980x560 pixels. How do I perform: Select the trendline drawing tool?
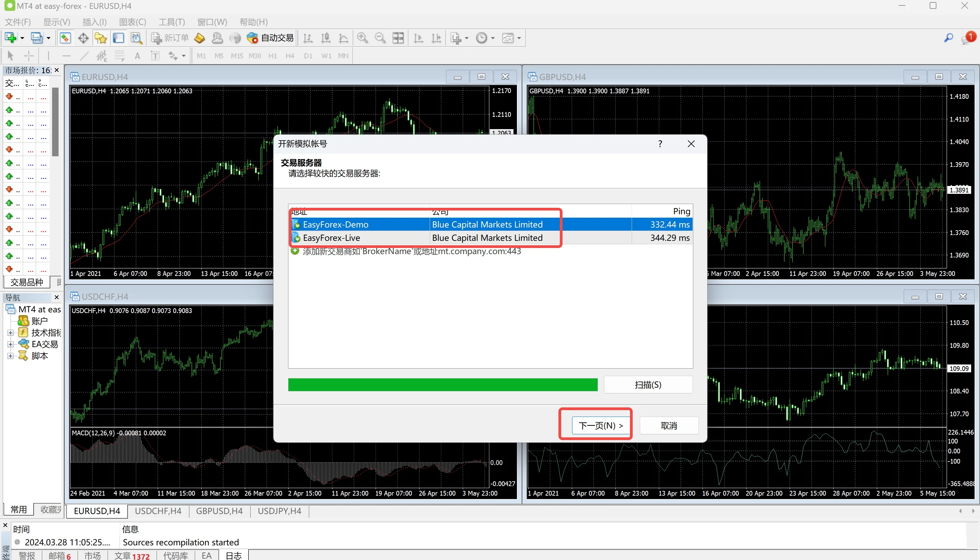click(x=84, y=56)
